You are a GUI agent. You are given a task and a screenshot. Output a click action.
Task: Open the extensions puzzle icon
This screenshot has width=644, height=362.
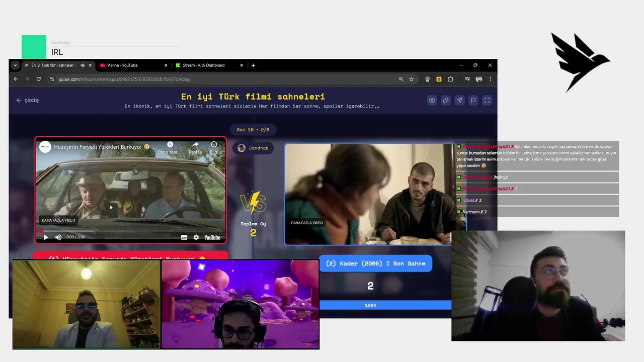tap(450, 79)
